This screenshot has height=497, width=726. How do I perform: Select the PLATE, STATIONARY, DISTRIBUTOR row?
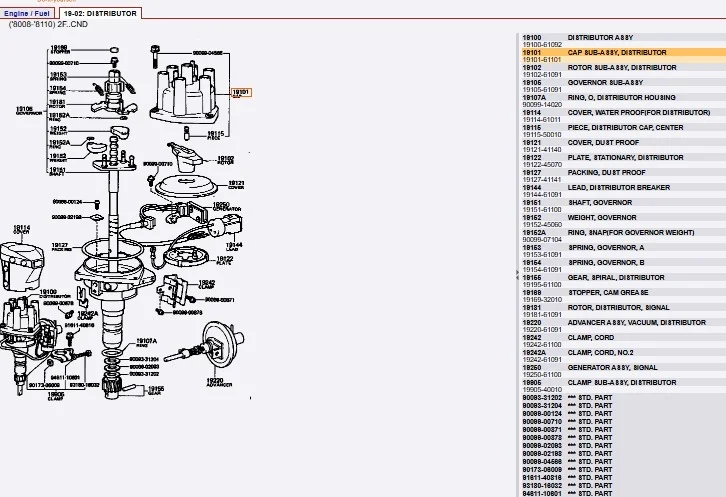click(x=623, y=161)
